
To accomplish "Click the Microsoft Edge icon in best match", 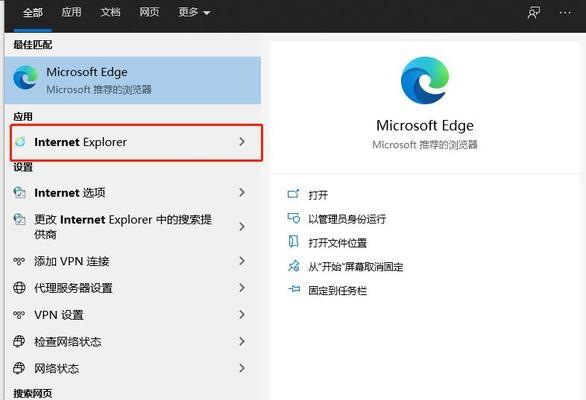I will pos(25,78).
